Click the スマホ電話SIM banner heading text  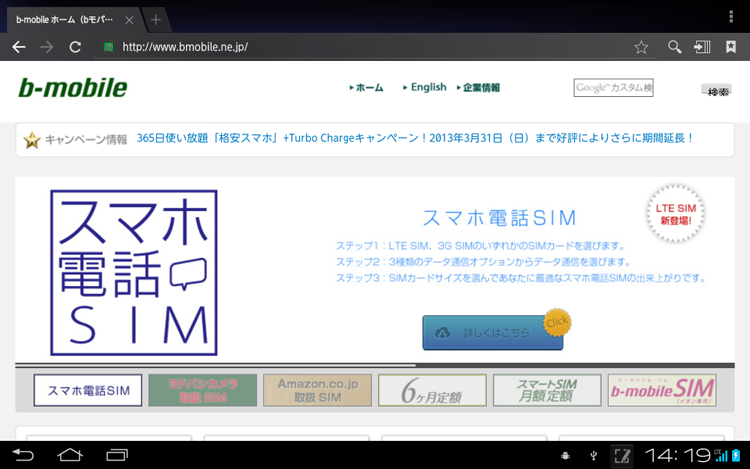tap(499, 218)
